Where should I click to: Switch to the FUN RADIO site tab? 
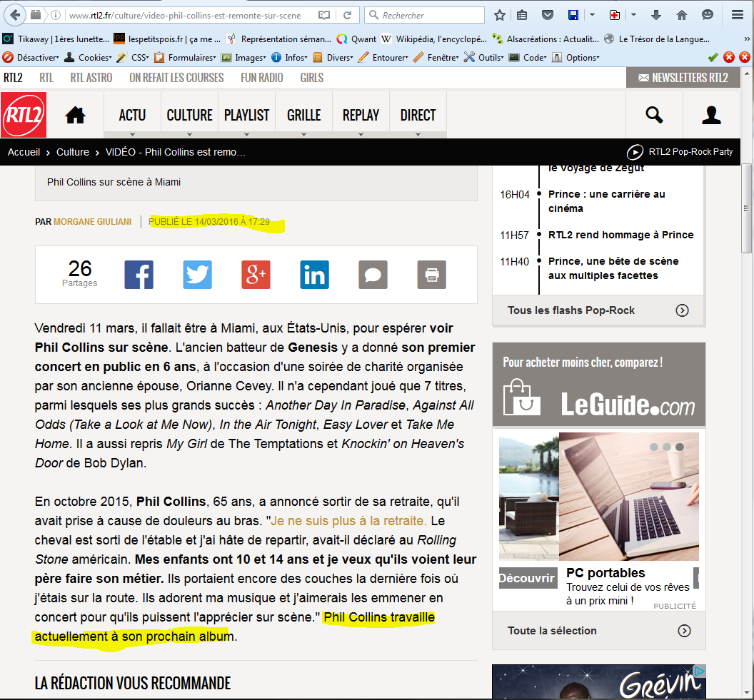pyautogui.click(x=261, y=78)
